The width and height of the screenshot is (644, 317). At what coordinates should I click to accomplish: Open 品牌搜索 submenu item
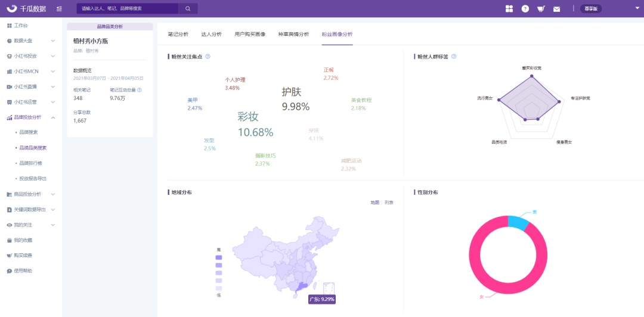point(29,132)
